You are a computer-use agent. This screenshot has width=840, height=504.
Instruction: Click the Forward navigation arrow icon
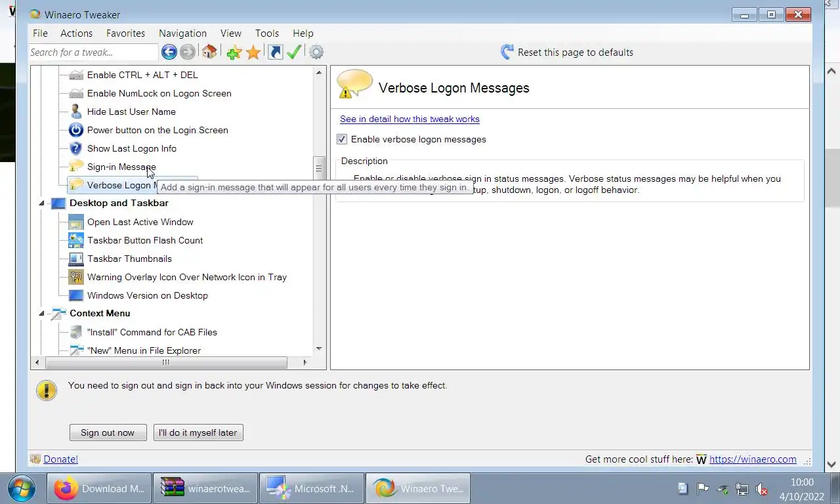(x=188, y=52)
